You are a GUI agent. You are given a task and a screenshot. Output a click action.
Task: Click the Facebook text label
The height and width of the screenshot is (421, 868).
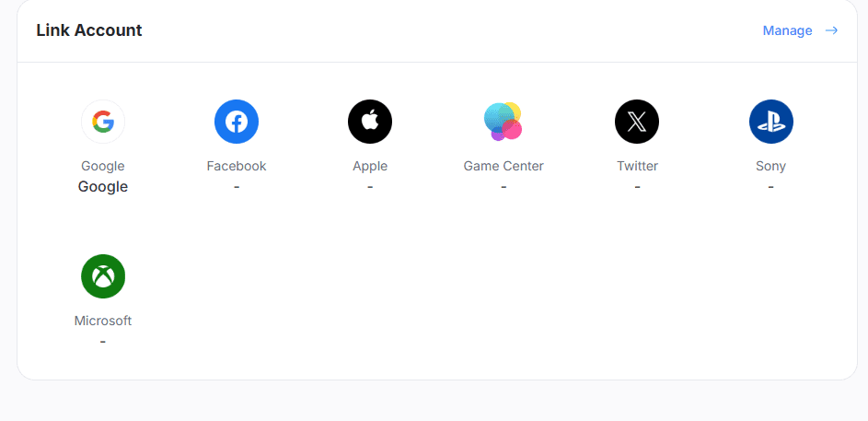[x=237, y=166]
